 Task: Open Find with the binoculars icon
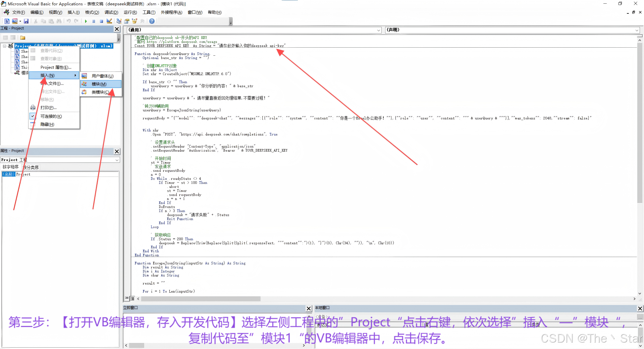point(59,21)
